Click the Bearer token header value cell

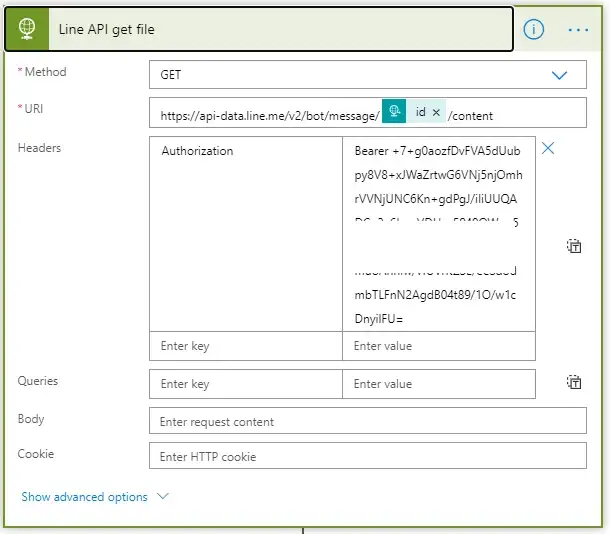coord(439,234)
